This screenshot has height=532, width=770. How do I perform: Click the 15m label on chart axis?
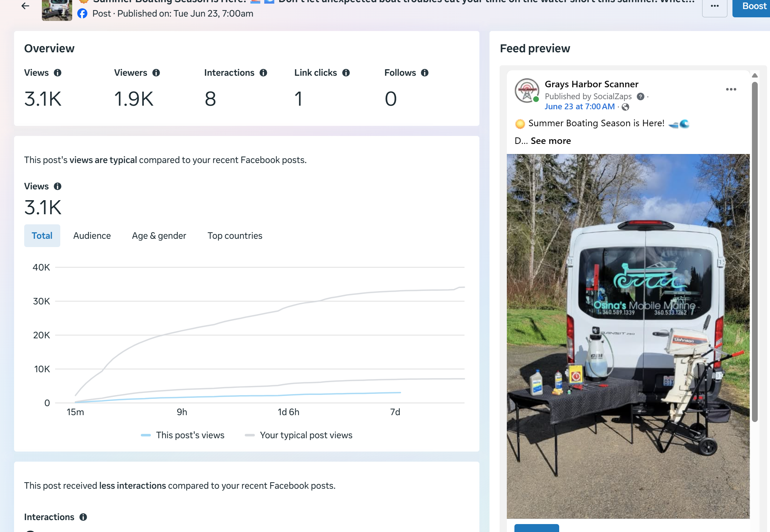pyautogui.click(x=75, y=412)
